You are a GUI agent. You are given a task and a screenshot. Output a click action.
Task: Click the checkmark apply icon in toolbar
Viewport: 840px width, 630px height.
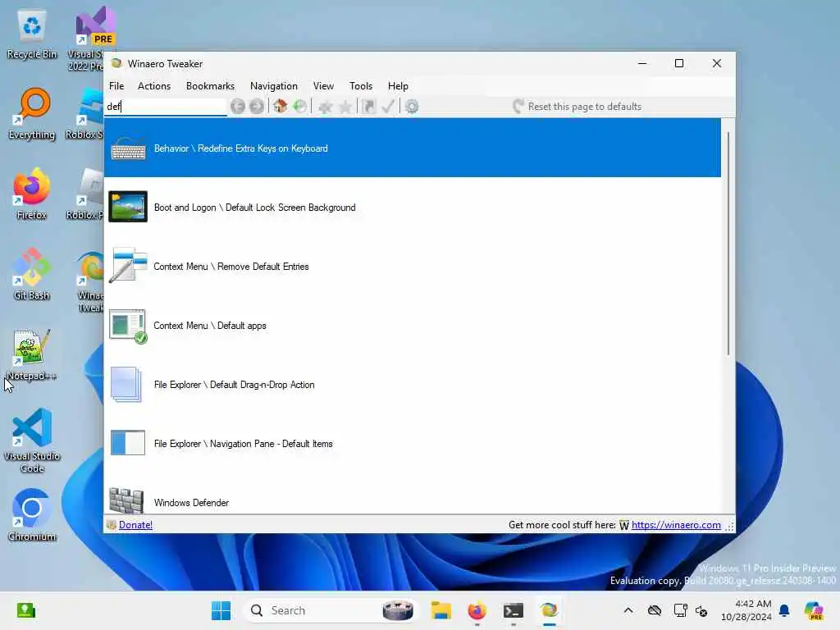(388, 107)
